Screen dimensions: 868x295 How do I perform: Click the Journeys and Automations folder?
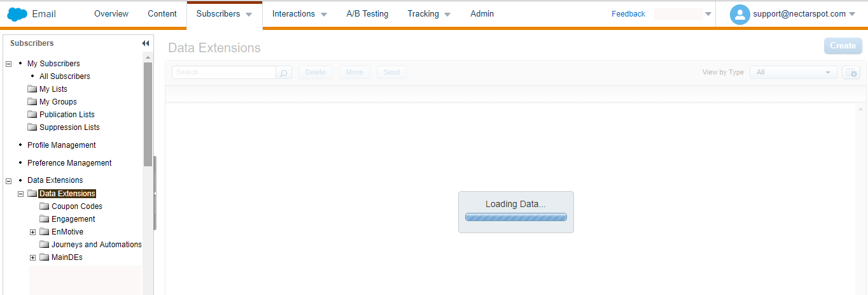(96, 245)
